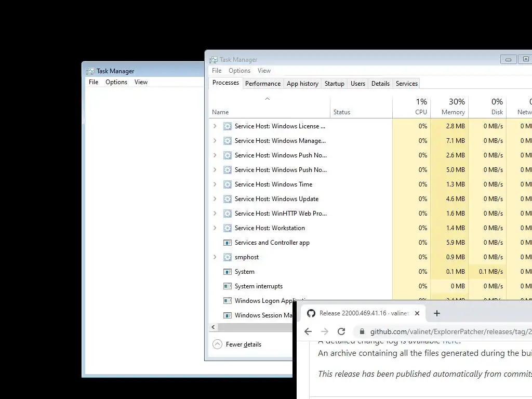
Task: Sort processes by Name column
Action: tap(220, 112)
